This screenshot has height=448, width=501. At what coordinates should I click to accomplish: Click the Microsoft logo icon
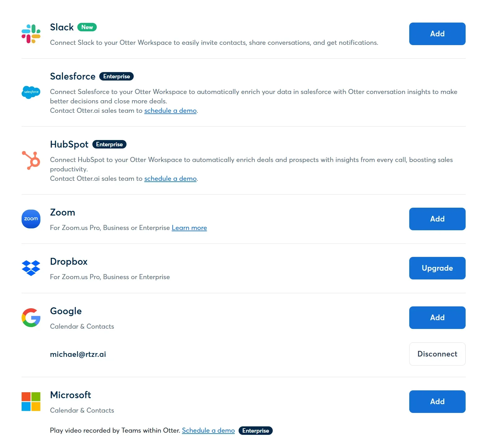pyautogui.click(x=31, y=402)
